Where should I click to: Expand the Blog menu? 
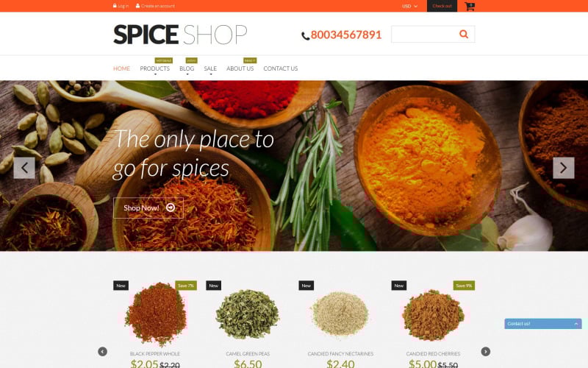pyautogui.click(x=187, y=68)
